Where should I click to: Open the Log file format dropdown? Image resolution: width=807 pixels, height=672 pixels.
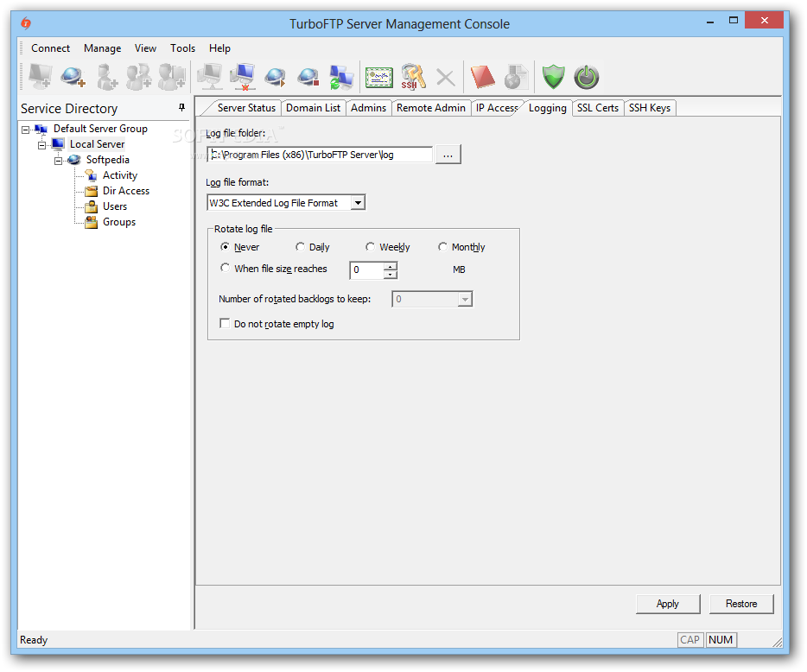point(358,203)
